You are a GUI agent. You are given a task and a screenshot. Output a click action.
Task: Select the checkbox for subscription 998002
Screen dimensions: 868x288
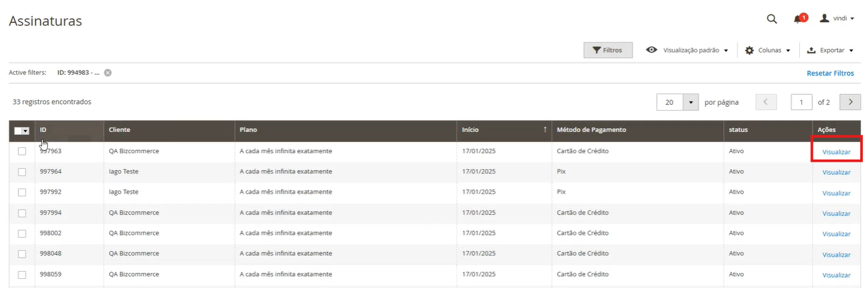tap(22, 234)
